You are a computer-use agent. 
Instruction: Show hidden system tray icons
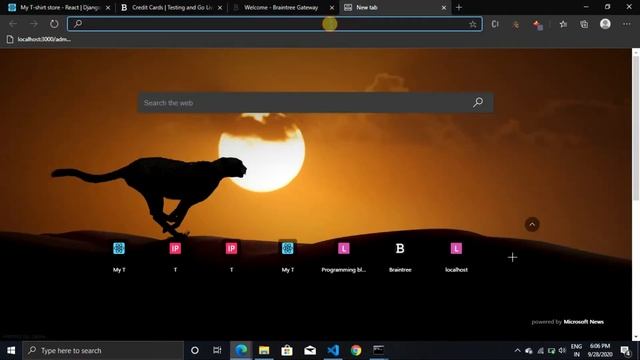pyautogui.click(x=517, y=351)
